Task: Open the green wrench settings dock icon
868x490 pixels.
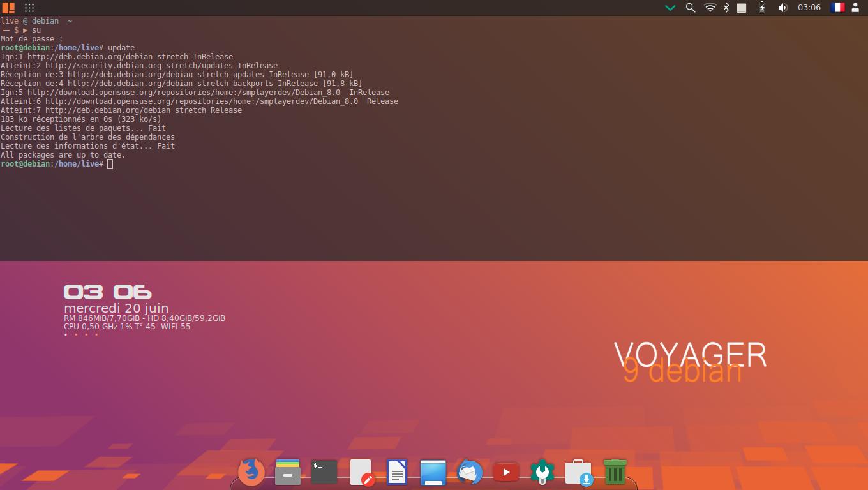Action: click(542, 472)
